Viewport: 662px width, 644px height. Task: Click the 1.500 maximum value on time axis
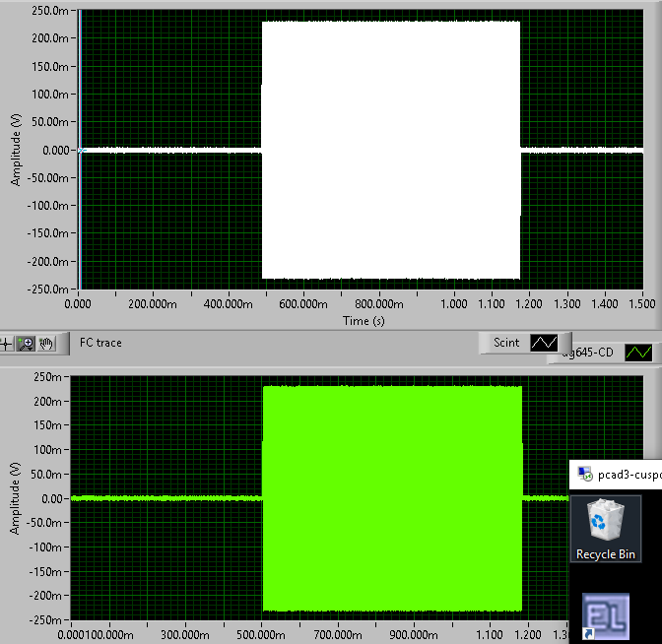(642, 304)
